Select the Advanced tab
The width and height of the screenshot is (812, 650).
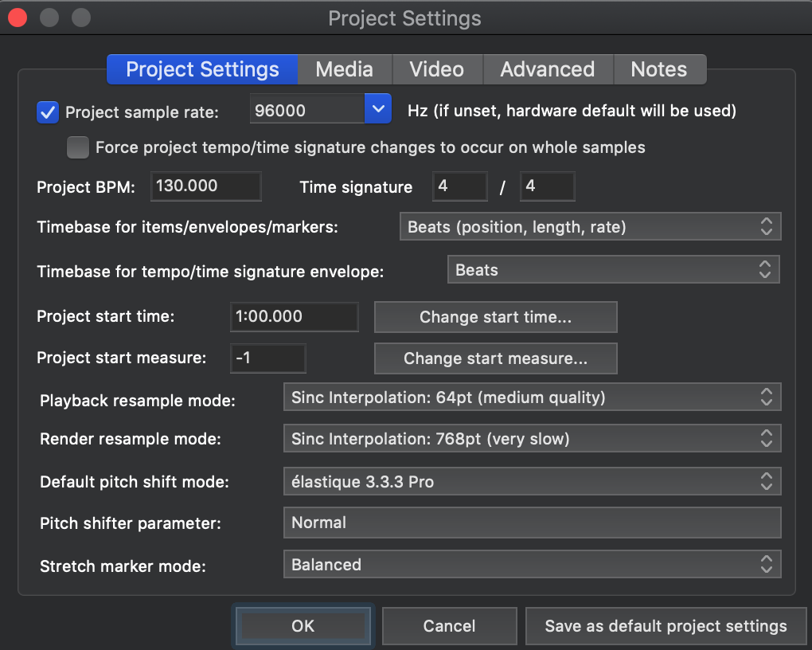click(547, 69)
